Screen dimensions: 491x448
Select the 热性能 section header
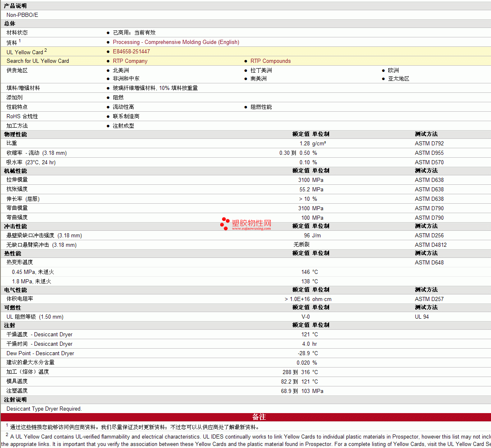(x=12, y=253)
